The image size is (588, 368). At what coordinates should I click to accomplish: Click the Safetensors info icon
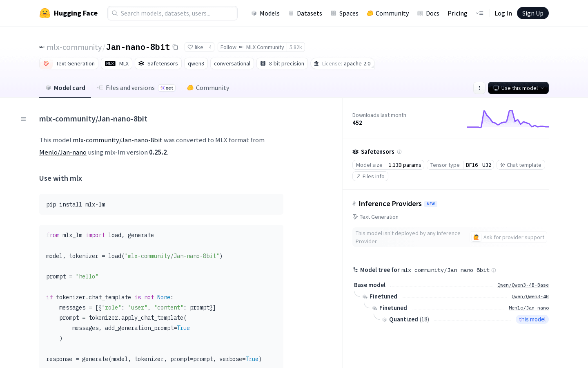pyautogui.click(x=399, y=152)
